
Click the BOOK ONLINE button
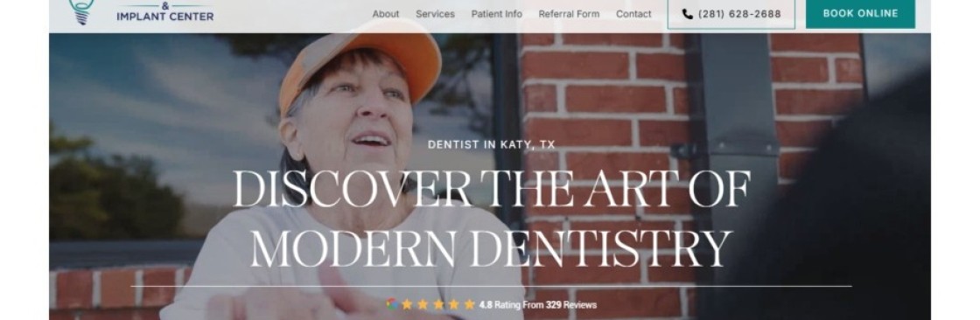[x=860, y=13]
